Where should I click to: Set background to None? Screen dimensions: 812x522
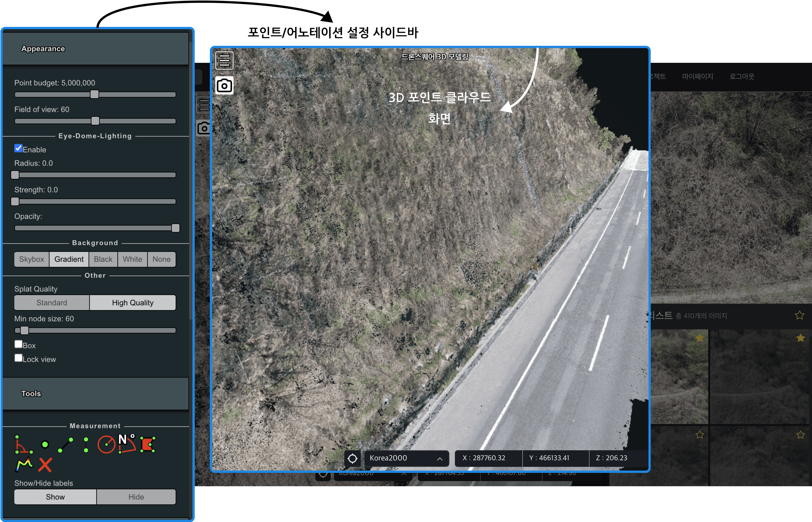coord(161,259)
